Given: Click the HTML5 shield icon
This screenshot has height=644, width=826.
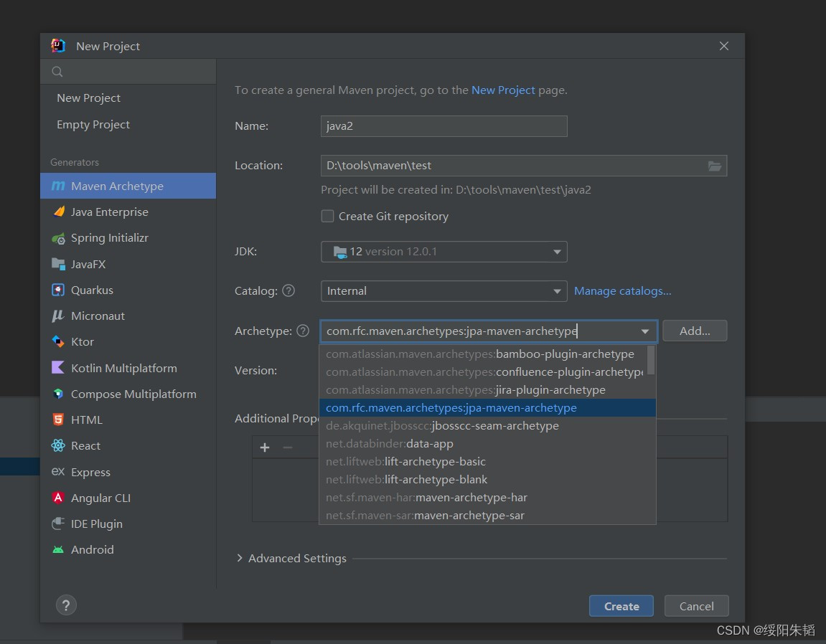Looking at the screenshot, I should click(x=58, y=420).
